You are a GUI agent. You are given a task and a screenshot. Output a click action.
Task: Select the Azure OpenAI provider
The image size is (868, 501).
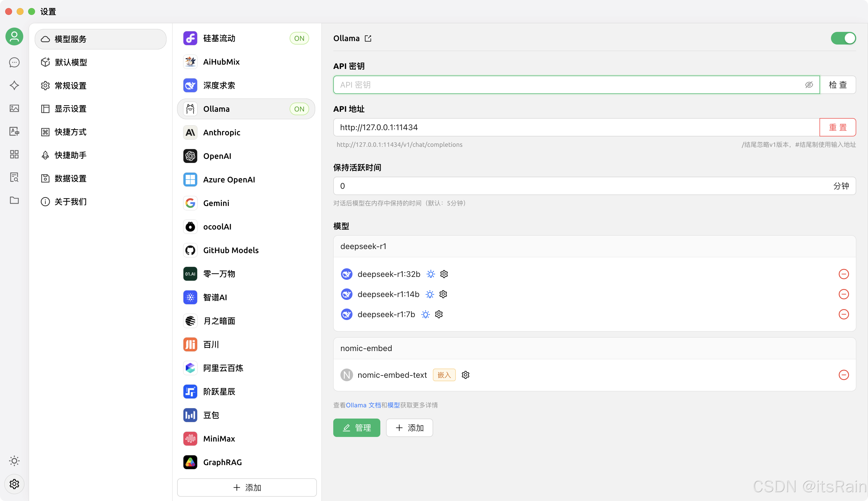tap(246, 180)
